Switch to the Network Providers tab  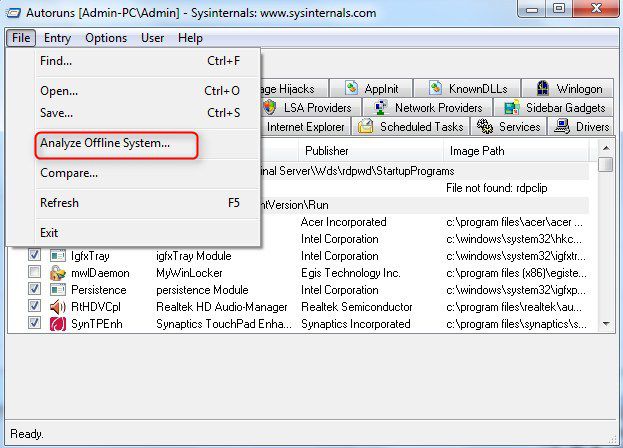point(428,107)
